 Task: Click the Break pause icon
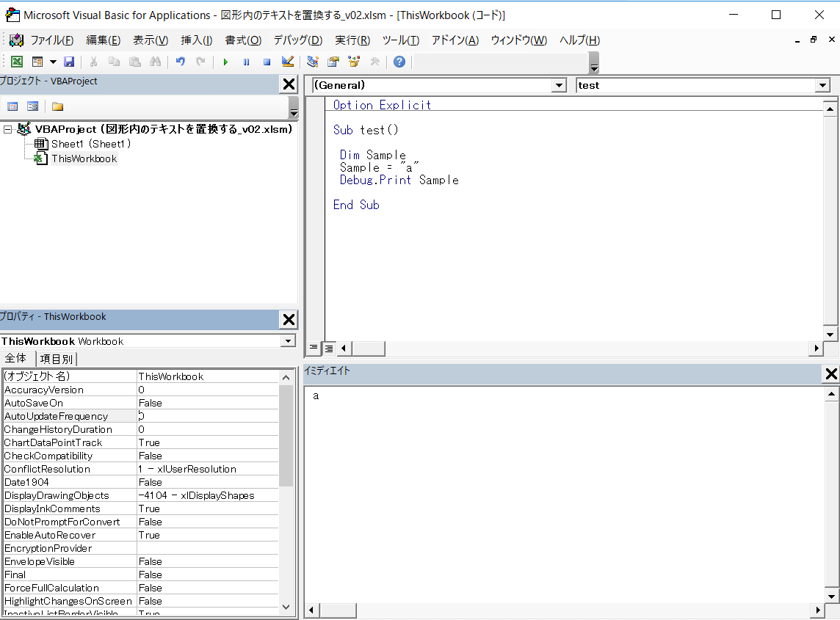tap(247, 62)
